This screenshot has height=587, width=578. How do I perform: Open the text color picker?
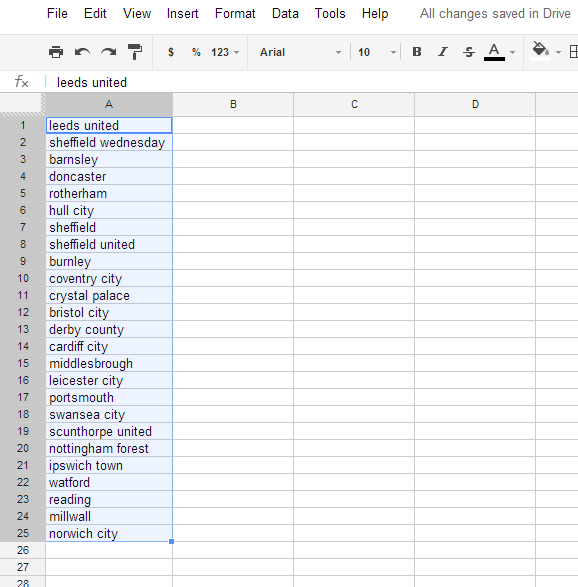point(494,52)
